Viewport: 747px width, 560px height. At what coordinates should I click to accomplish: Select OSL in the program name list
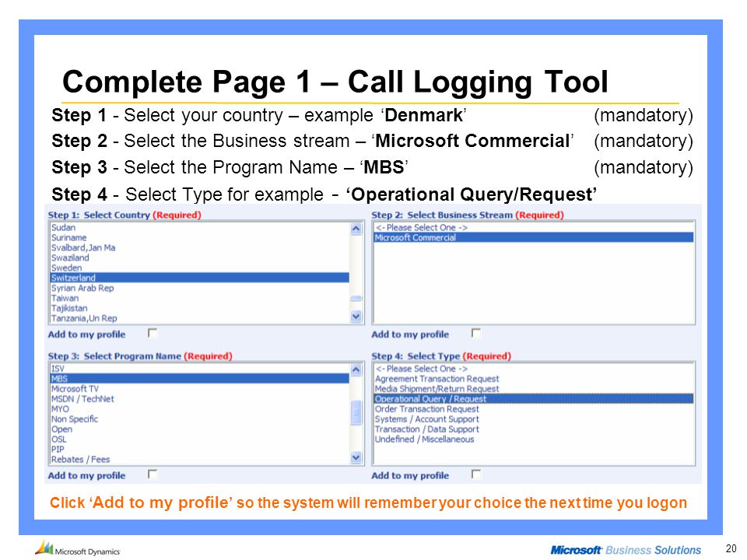pyautogui.click(x=200, y=439)
